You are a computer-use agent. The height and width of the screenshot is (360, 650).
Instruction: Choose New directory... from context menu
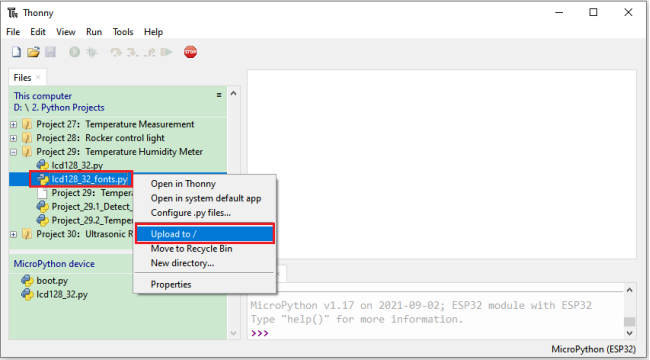pyautogui.click(x=205, y=263)
